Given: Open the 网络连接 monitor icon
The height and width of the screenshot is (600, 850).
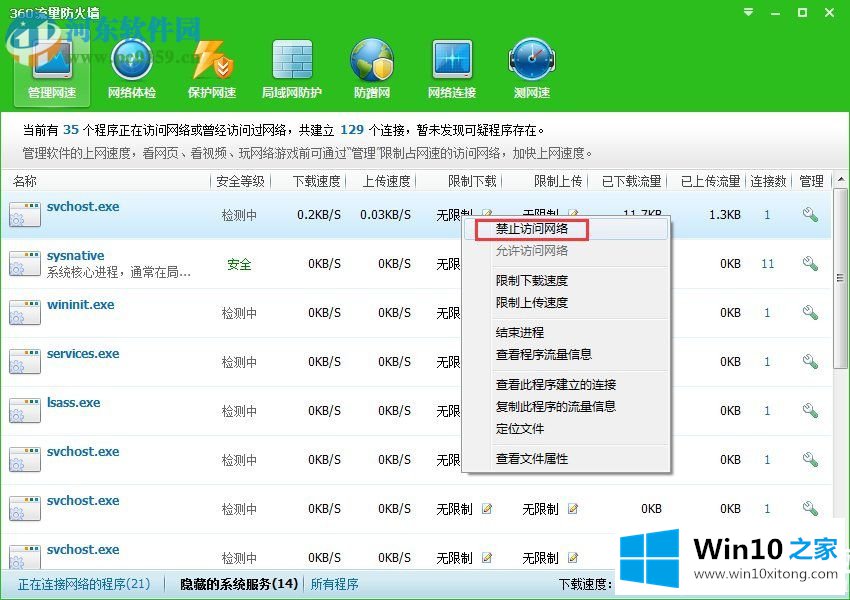Looking at the screenshot, I should (452, 69).
